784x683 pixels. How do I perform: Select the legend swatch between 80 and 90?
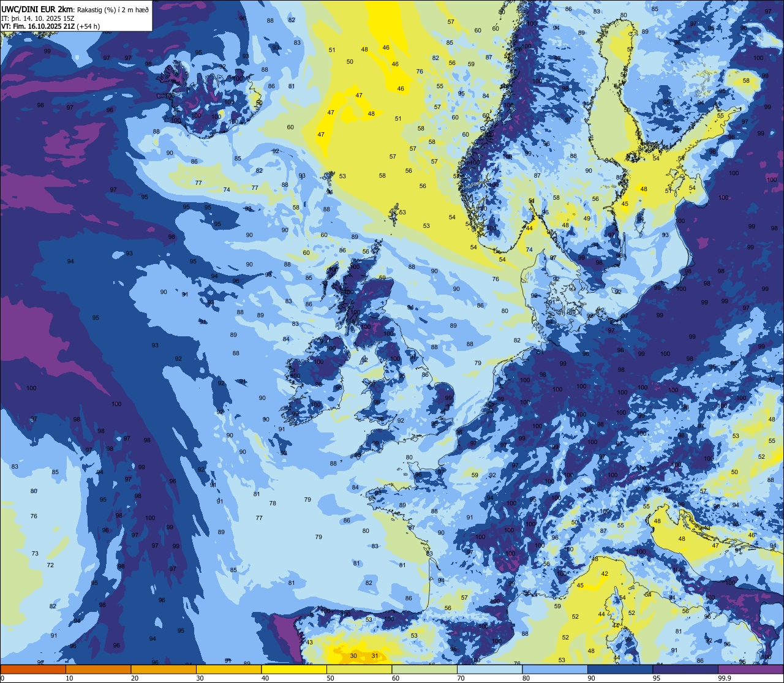pos(555,670)
